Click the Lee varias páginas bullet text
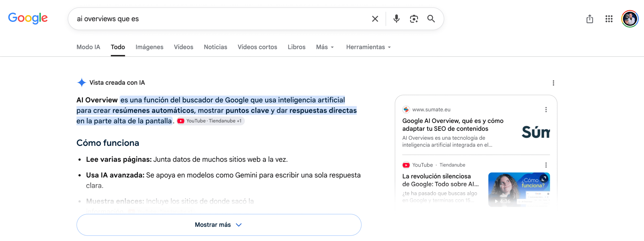The height and width of the screenshot is (241, 644). (x=187, y=159)
